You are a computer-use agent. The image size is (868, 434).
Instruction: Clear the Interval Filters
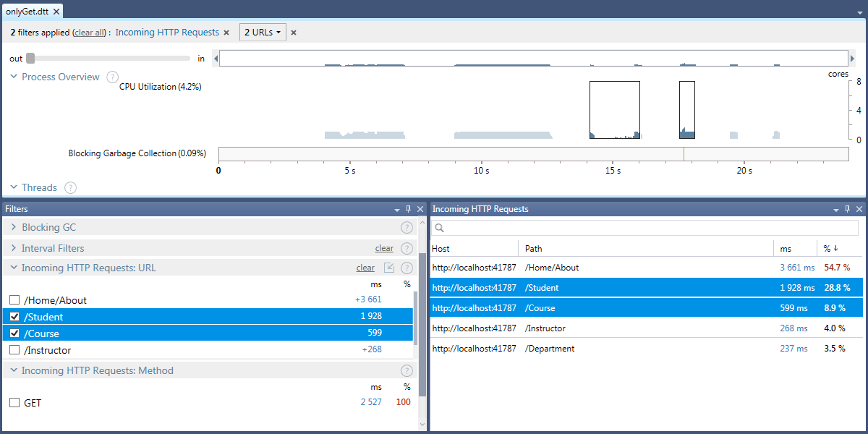click(384, 248)
